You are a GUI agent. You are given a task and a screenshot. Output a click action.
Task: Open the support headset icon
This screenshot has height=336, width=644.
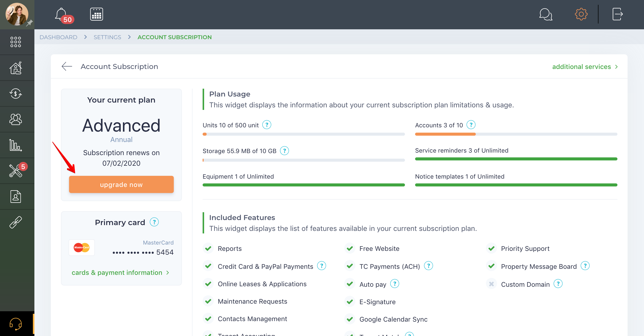[16, 324]
